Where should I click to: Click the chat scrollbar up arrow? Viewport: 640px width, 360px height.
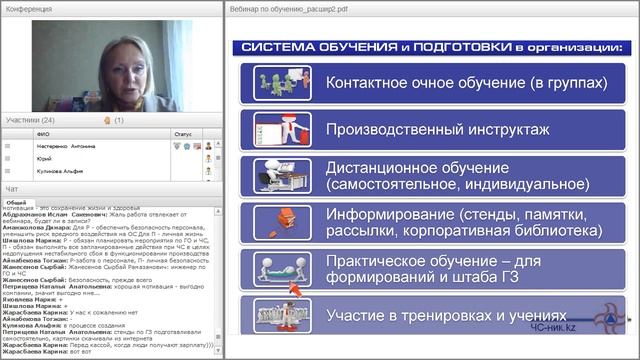click(218, 211)
